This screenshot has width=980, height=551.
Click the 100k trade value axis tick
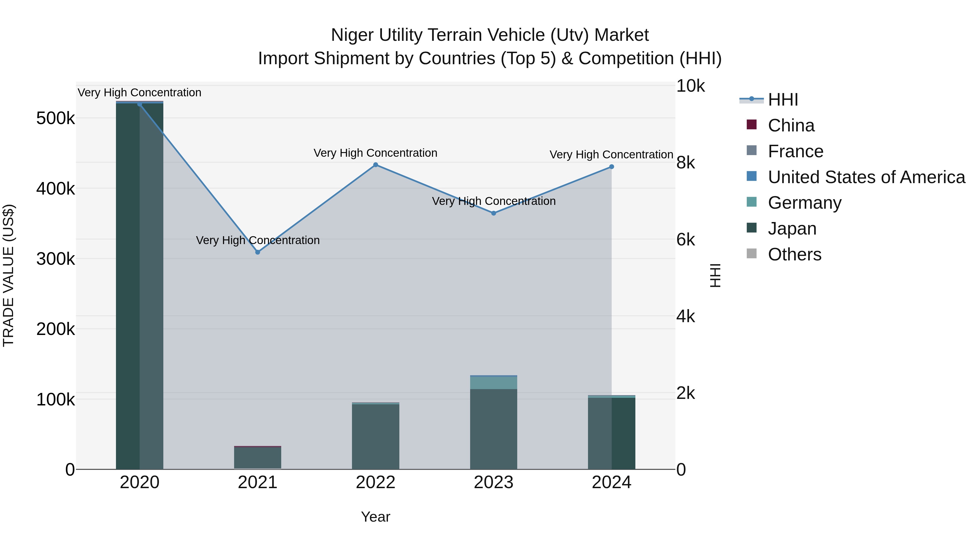(56, 399)
